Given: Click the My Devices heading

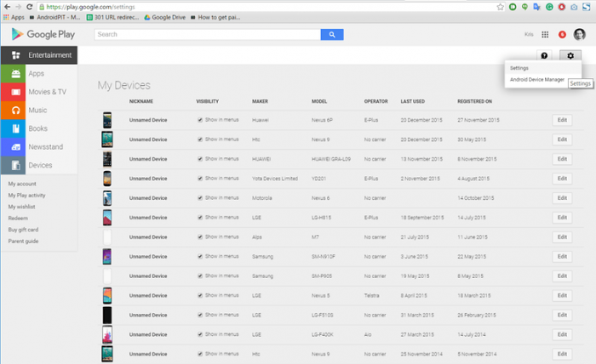Looking at the screenshot, I should (x=124, y=85).
